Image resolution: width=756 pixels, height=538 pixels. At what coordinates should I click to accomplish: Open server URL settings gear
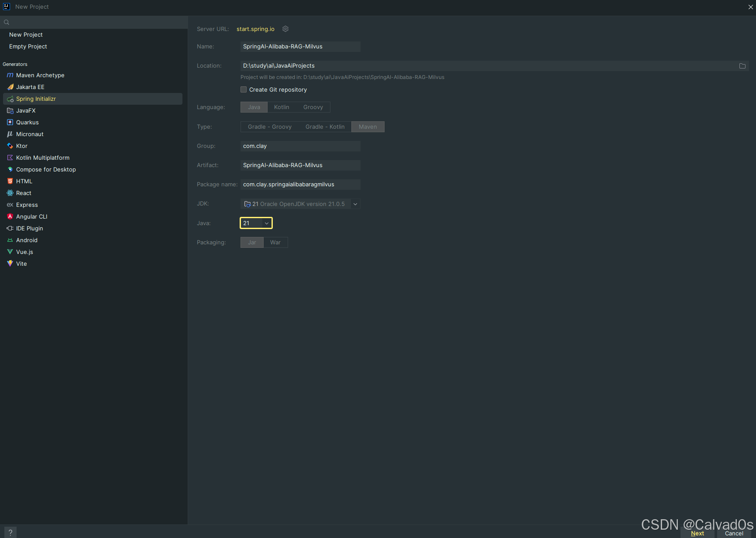[x=285, y=29]
